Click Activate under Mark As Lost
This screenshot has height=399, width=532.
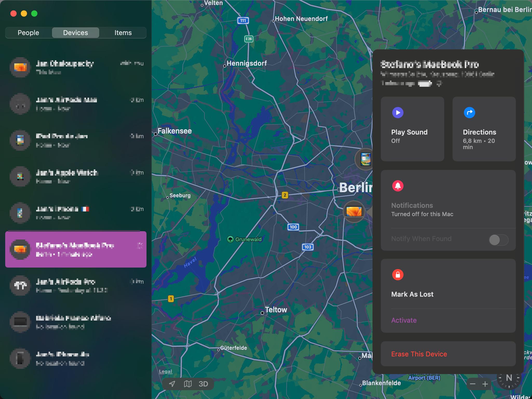pos(404,320)
